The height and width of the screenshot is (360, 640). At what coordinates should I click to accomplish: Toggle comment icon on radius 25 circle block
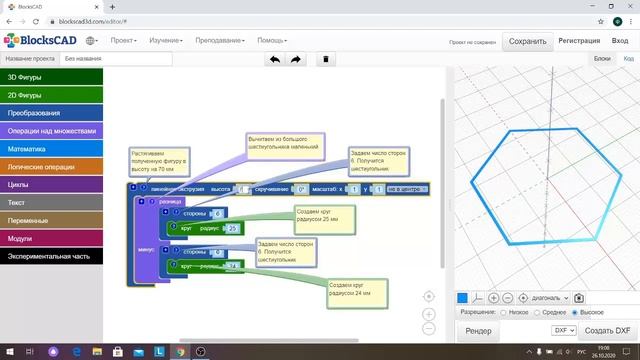pos(173,226)
